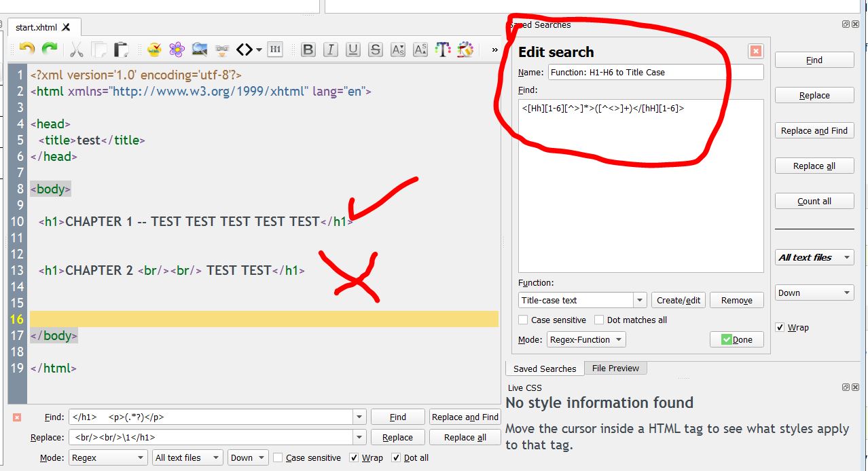
Task: Copy selection using the toolbar copy icon
Action: [99, 49]
